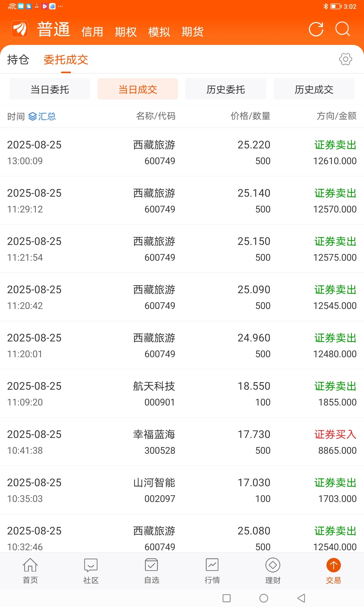The height and width of the screenshot is (607, 364).
Task: Toggle the 汇总 summary view
Action: (x=42, y=117)
